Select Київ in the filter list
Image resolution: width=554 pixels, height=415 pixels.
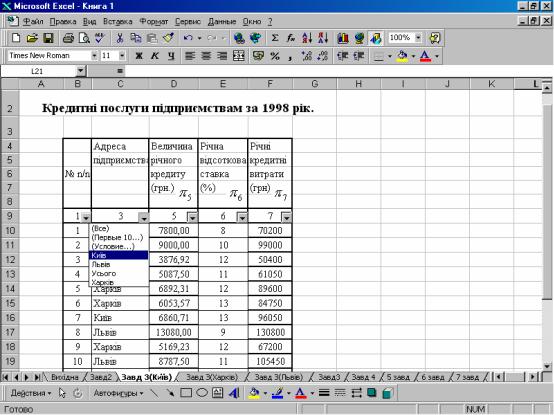click(119, 255)
